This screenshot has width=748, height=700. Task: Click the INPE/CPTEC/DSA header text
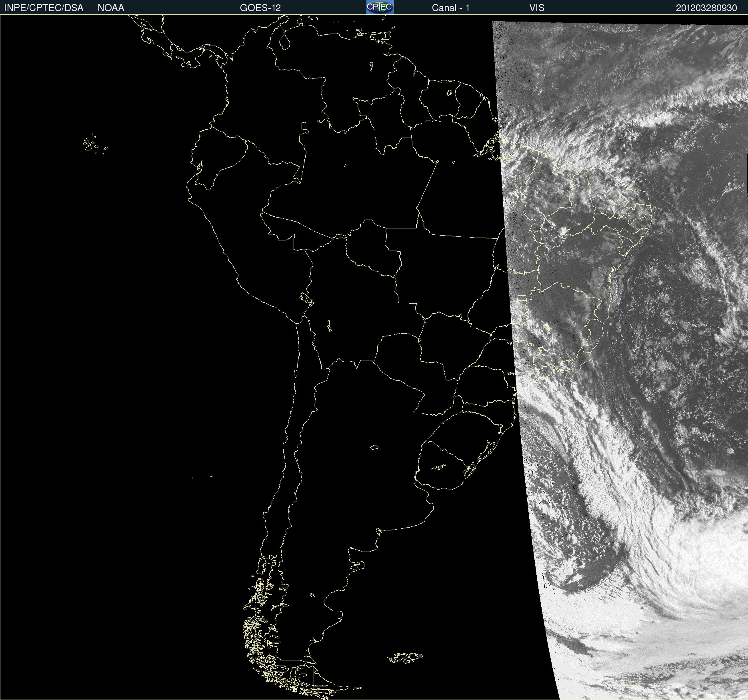44,8
